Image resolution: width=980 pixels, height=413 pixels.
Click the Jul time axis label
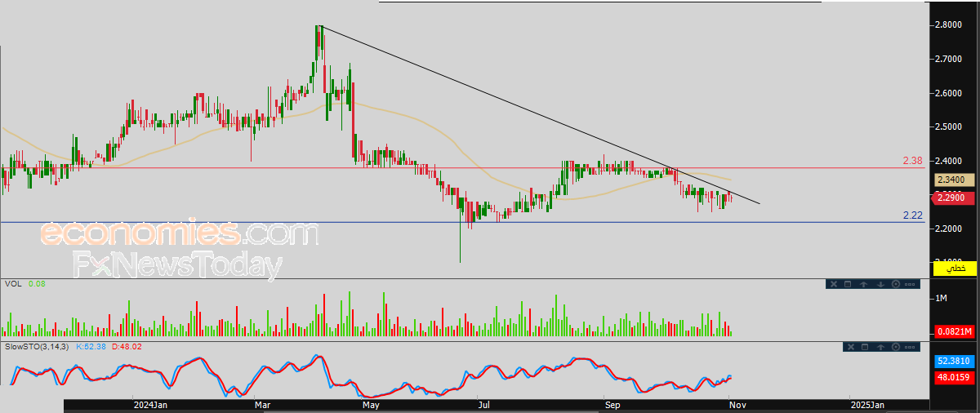tap(483, 405)
